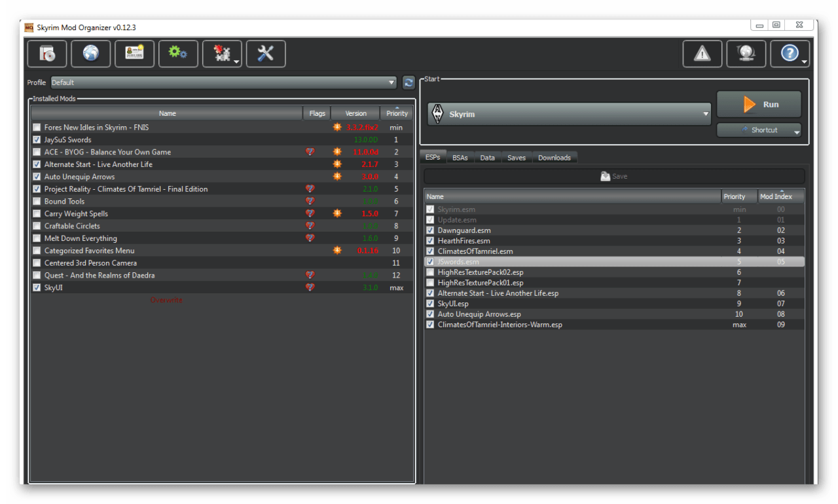
Task: Click the conflict flag icon for ACE - BYOG
Action: 310,152
